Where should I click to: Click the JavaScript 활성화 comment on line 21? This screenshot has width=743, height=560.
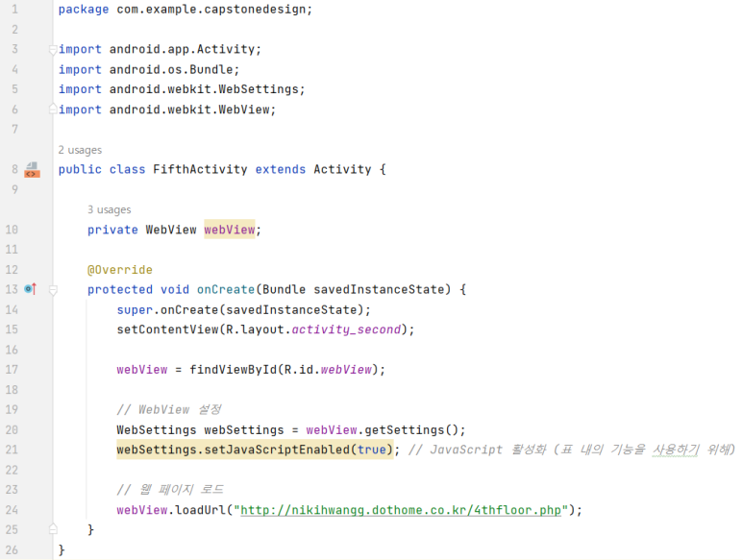coord(572,450)
